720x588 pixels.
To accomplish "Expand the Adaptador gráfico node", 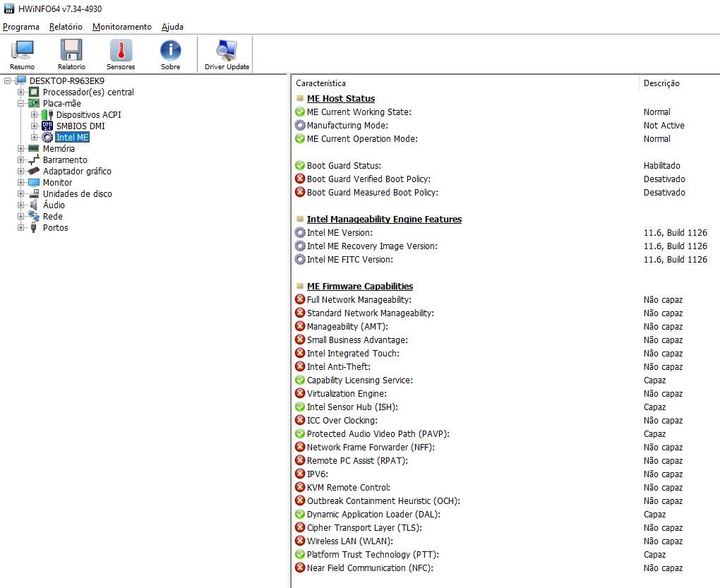I will tap(20, 171).
